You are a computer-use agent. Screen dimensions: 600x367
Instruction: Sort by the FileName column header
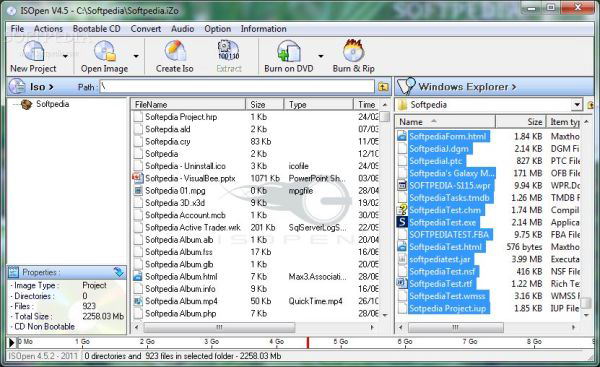189,104
